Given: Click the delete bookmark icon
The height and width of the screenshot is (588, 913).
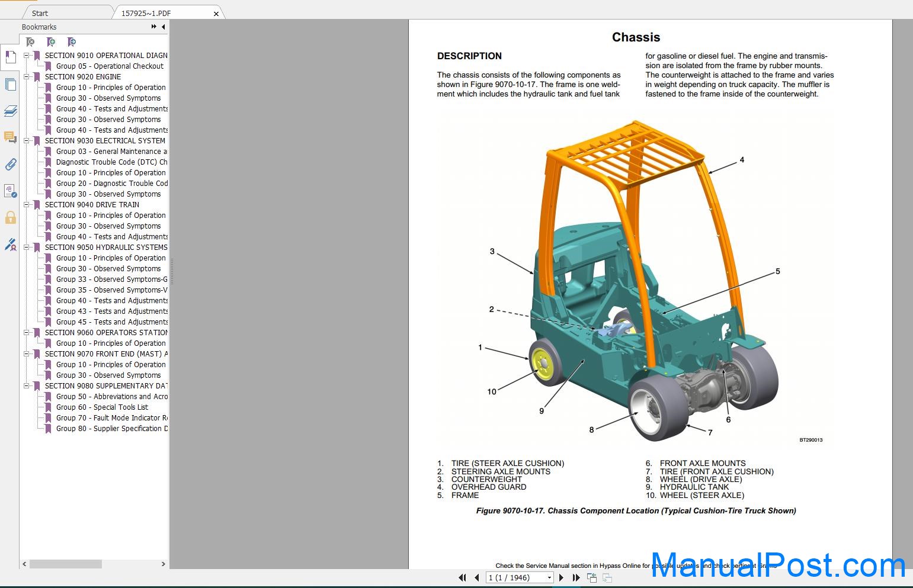Looking at the screenshot, I should click(x=30, y=42).
